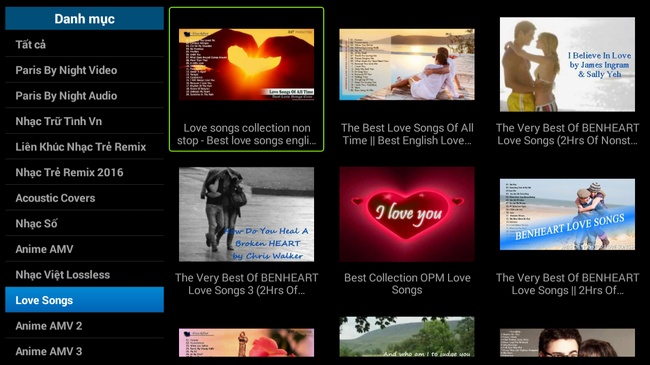Screen dimensions: 650x365
Task: Select the Acoustic Covers category
Action: 84,198
